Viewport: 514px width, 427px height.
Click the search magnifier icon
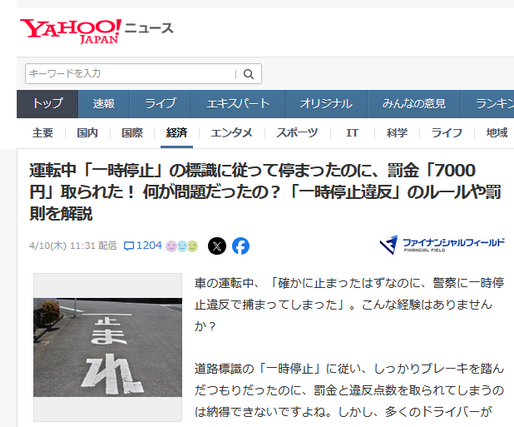[x=249, y=74]
